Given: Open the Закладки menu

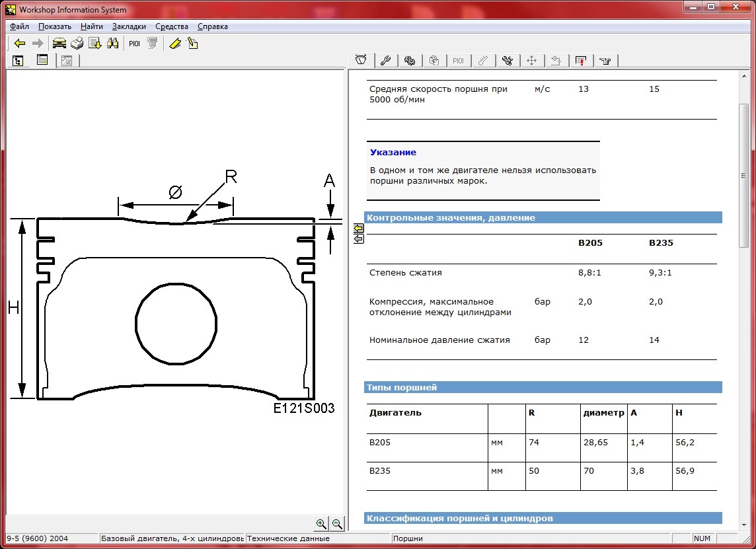Looking at the screenshot, I should tap(129, 26).
